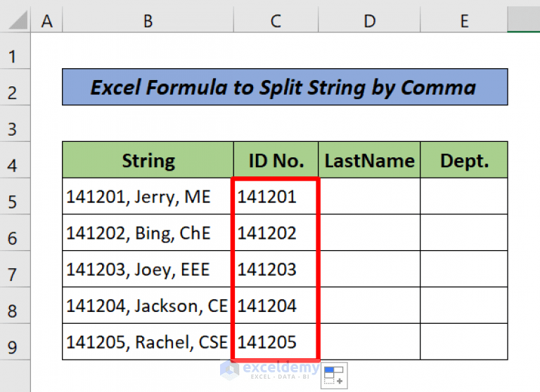Select row 4 header
Screen dimensions: 540x392
[x=15, y=159]
